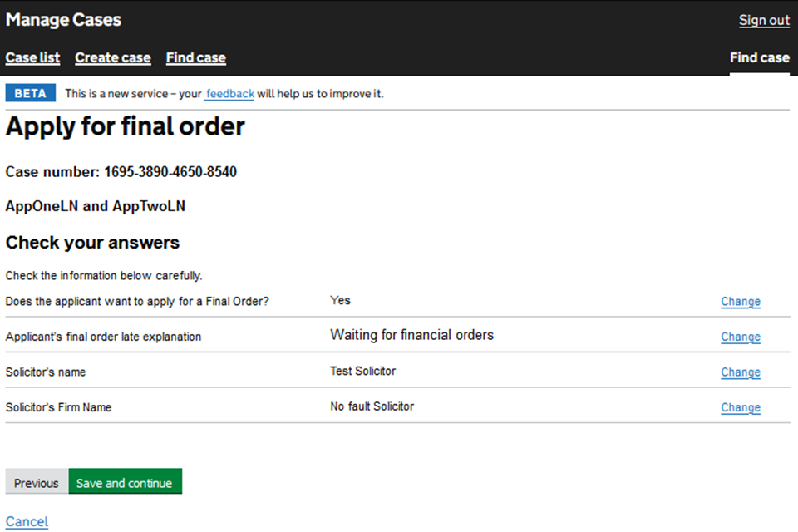Click the case number text

point(121,172)
